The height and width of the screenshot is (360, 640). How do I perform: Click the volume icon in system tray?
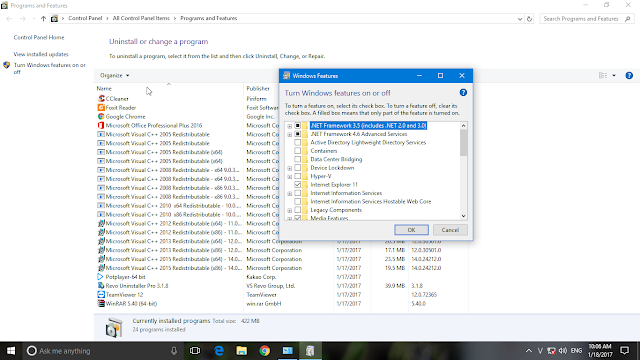pos(563,351)
